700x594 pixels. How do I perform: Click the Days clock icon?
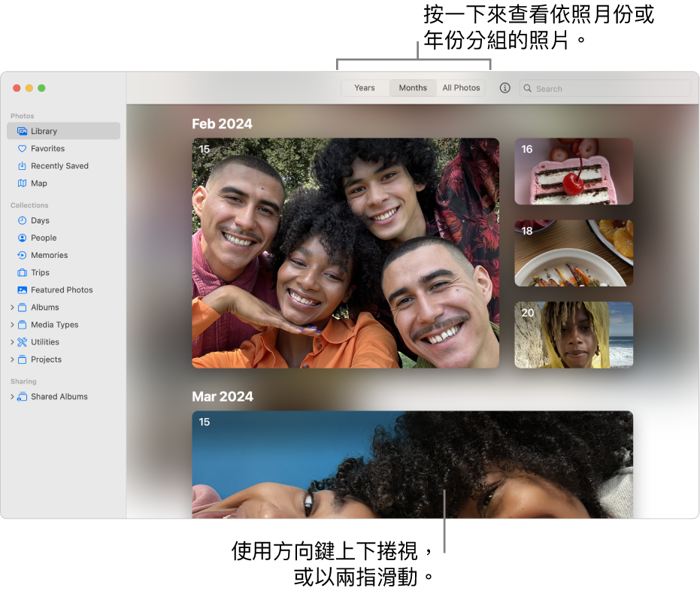22,220
